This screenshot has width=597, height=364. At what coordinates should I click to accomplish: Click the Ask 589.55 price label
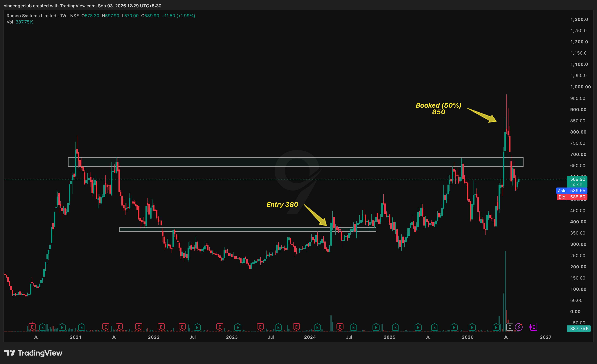tap(572, 191)
